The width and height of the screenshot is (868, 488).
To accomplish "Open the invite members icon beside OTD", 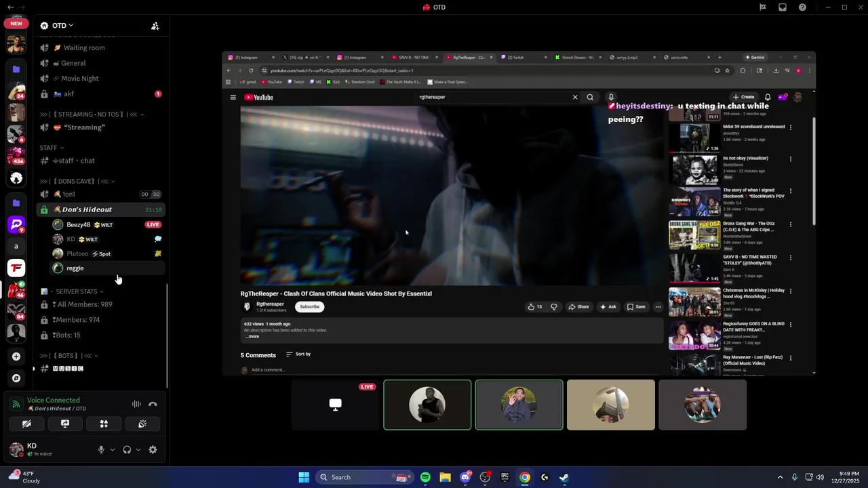I will pos(155,26).
